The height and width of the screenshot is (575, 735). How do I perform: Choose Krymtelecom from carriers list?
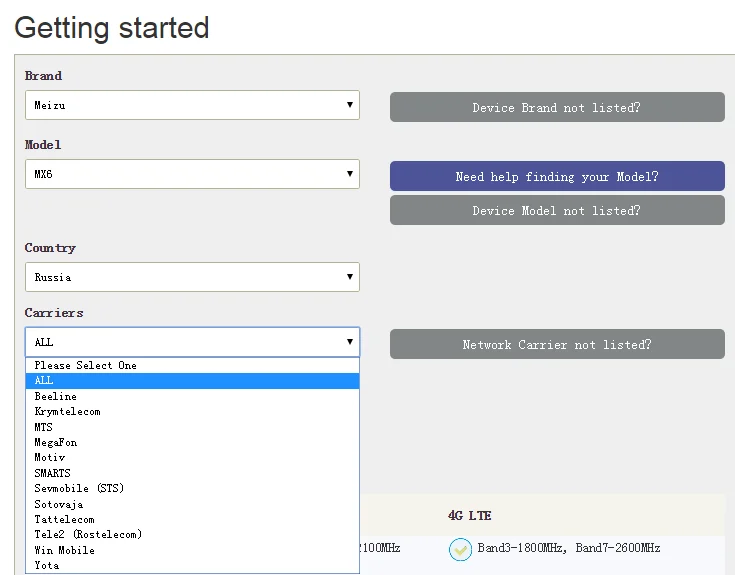click(x=192, y=412)
